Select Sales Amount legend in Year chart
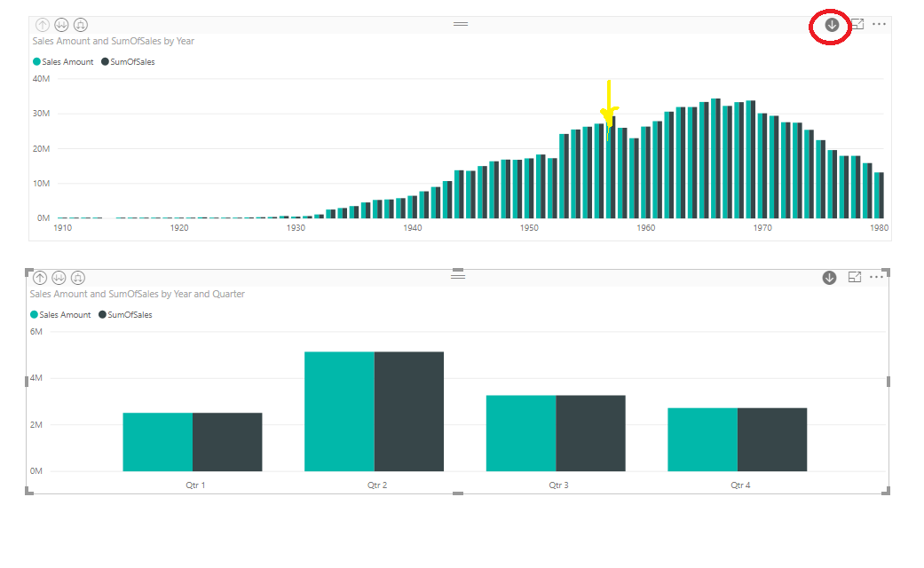 (63, 62)
